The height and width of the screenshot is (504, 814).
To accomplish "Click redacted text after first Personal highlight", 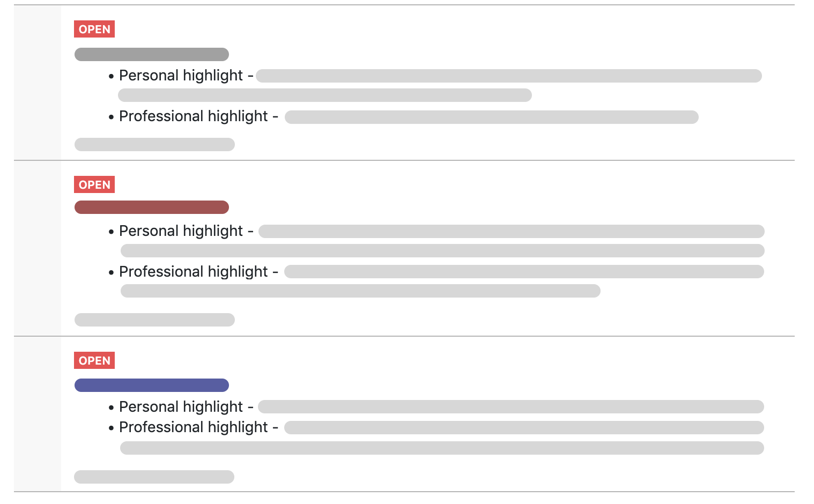I will pos(509,76).
